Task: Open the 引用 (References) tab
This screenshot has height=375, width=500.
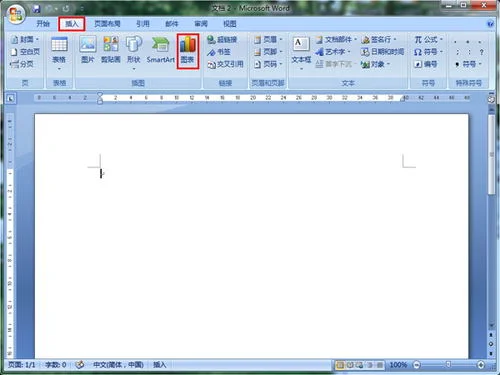Action: pyautogui.click(x=143, y=24)
